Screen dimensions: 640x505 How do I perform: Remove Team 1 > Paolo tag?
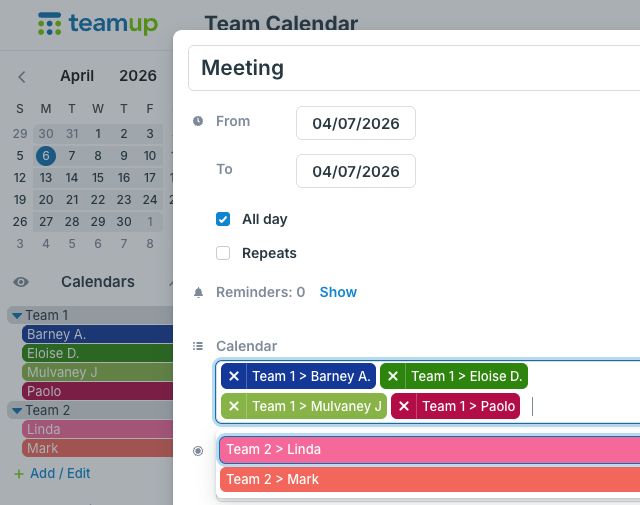tap(404, 407)
